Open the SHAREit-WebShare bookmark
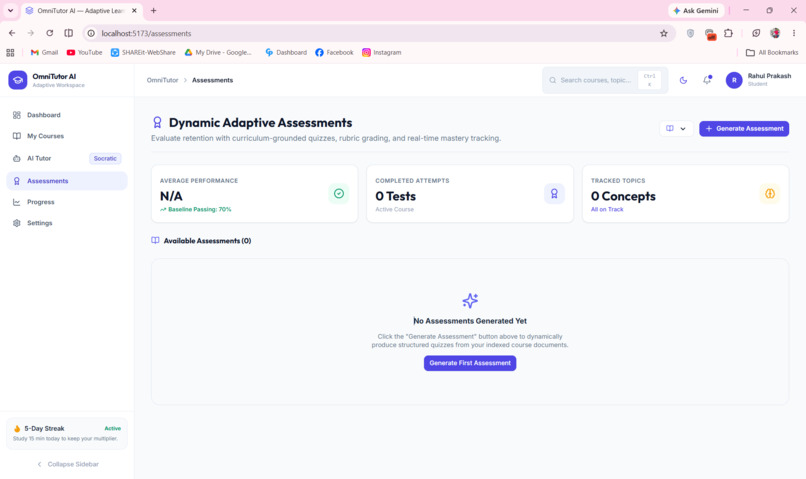 (143, 52)
